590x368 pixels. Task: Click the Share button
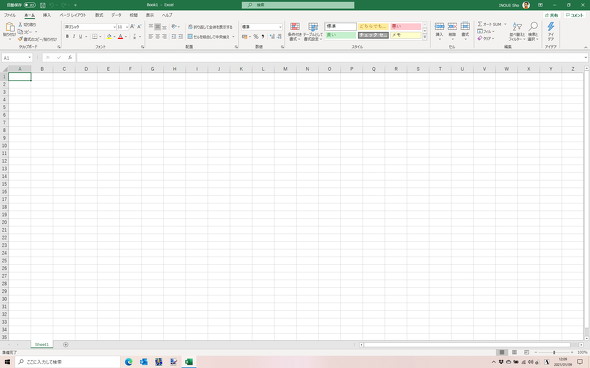552,15
